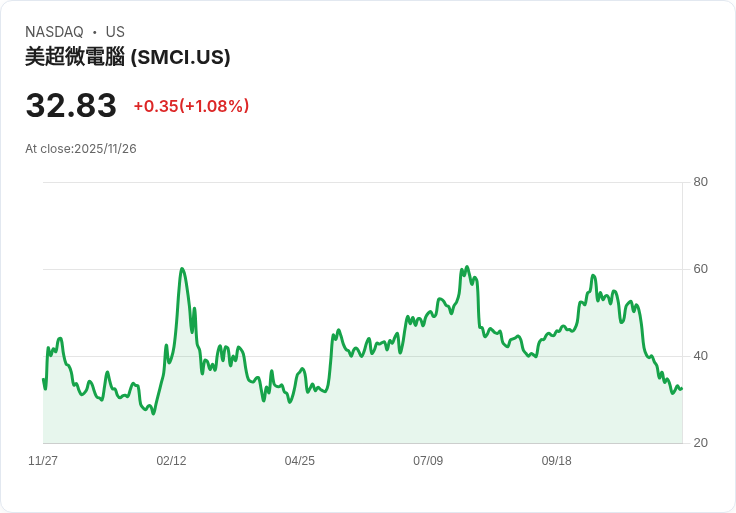Select the 04/25 date on time axis

(299, 461)
